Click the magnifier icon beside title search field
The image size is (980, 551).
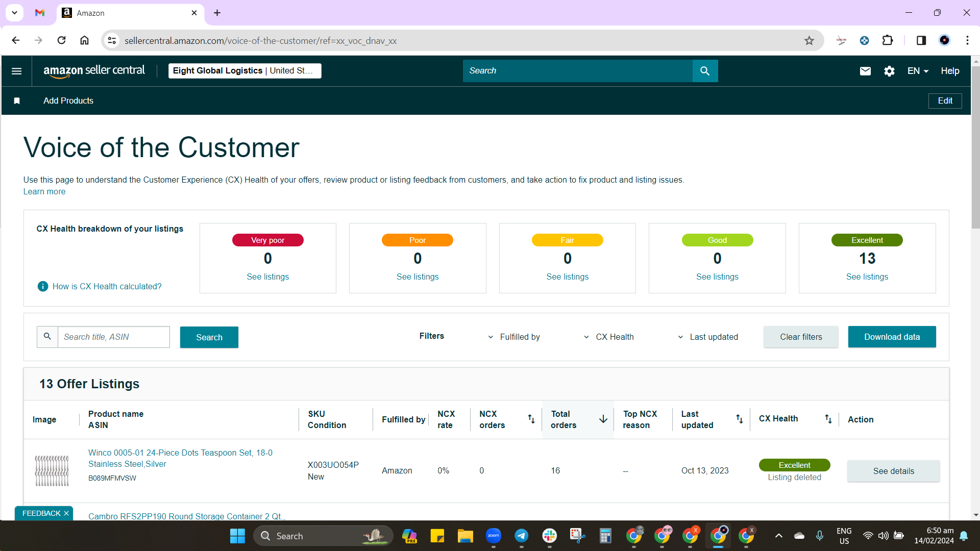click(47, 337)
